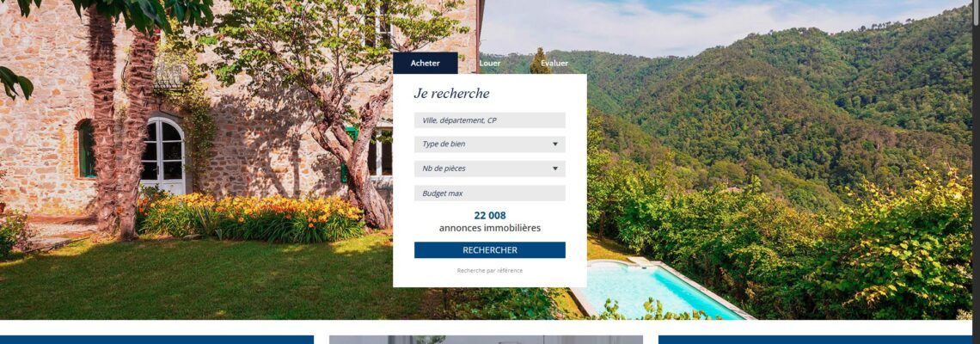Open Recherche par référence link
This screenshot has width=980, height=344.
click(489, 271)
